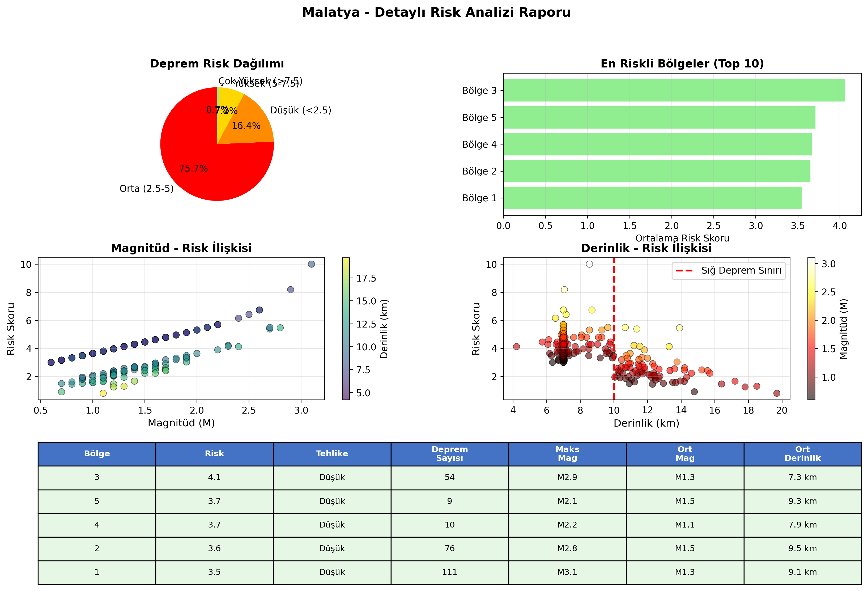Click the 'M1.1' average magnitude cell

(x=685, y=525)
